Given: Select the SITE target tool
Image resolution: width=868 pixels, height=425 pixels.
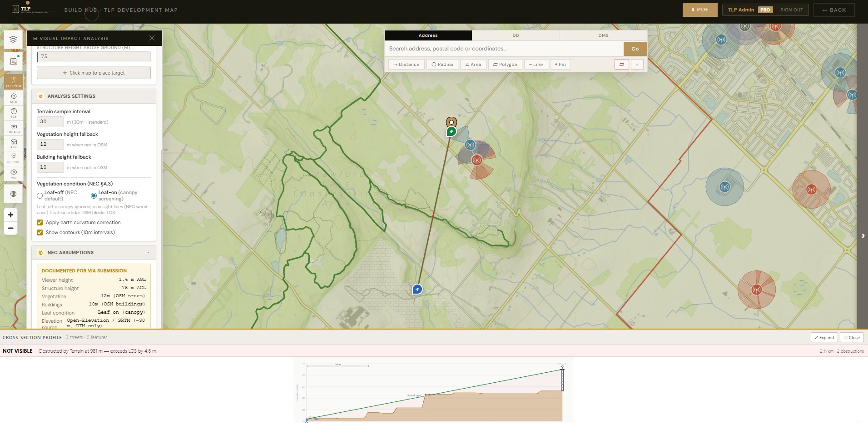Looking at the screenshot, I should tap(14, 98).
